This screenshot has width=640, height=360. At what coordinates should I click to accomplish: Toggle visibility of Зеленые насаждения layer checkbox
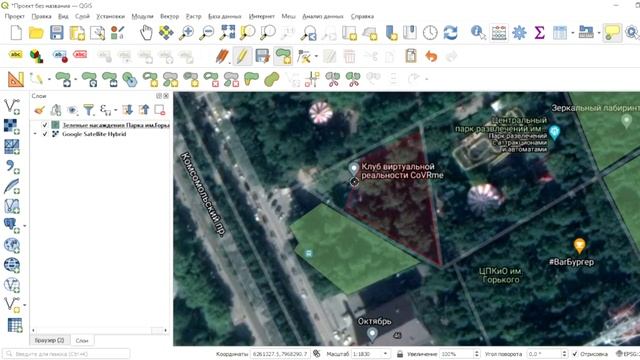(x=45, y=125)
